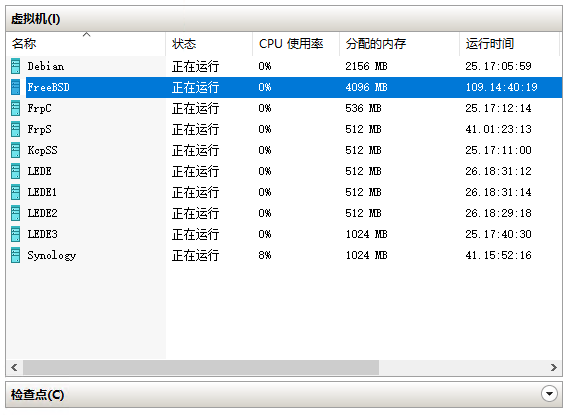This screenshot has height=415, width=569.
Task: Sort by the 分配的内存 column header
Action: point(400,44)
